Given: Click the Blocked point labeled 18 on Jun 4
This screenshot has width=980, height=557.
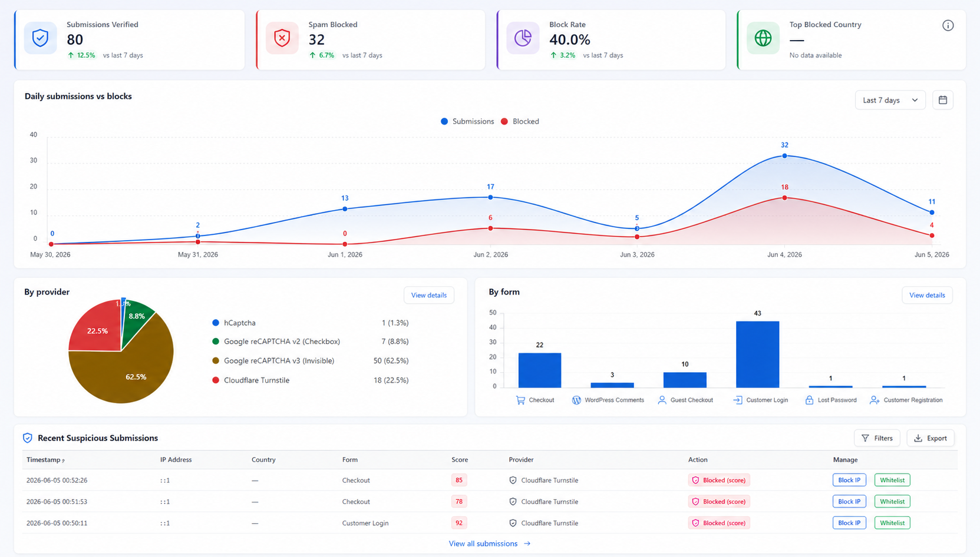Looking at the screenshot, I should click(x=784, y=198).
